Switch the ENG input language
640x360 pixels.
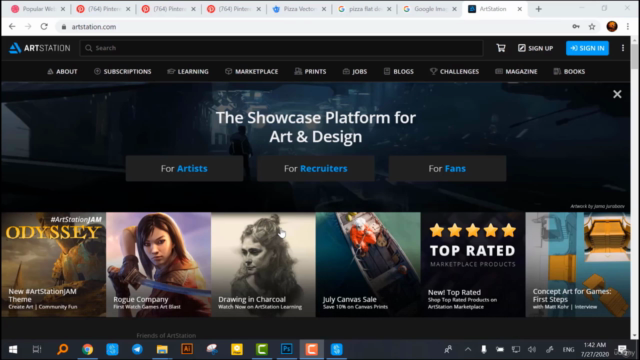[x=568, y=350]
